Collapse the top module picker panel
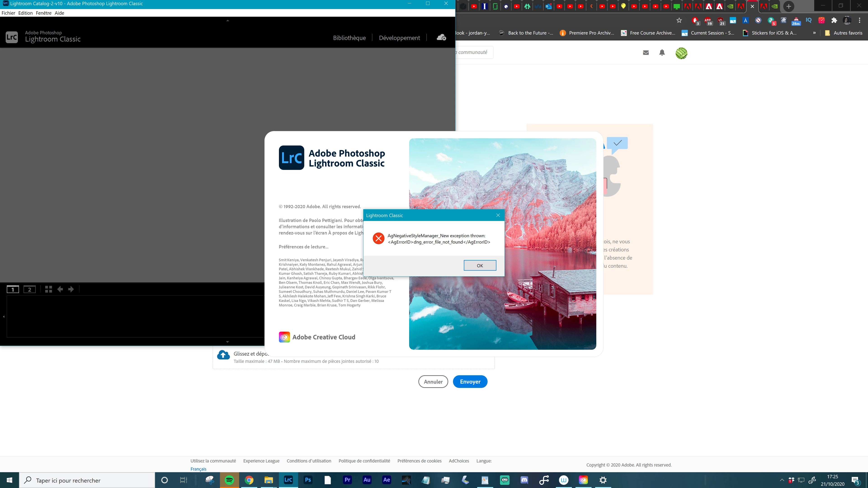This screenshot has width=868, height=488. point(227,21)
